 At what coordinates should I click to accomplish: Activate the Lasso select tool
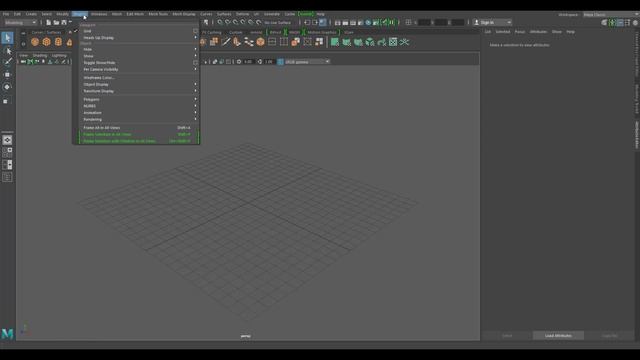(x=7, y=51)
